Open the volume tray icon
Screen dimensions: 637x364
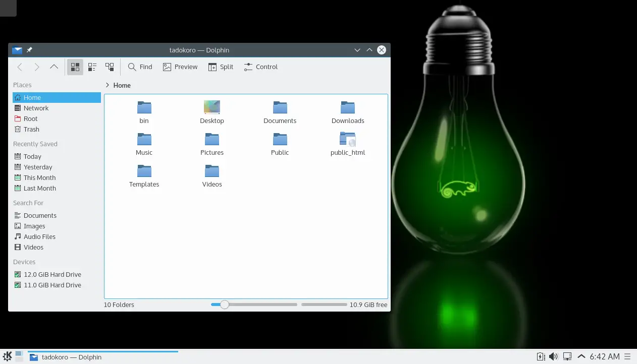tap(554, 356)
